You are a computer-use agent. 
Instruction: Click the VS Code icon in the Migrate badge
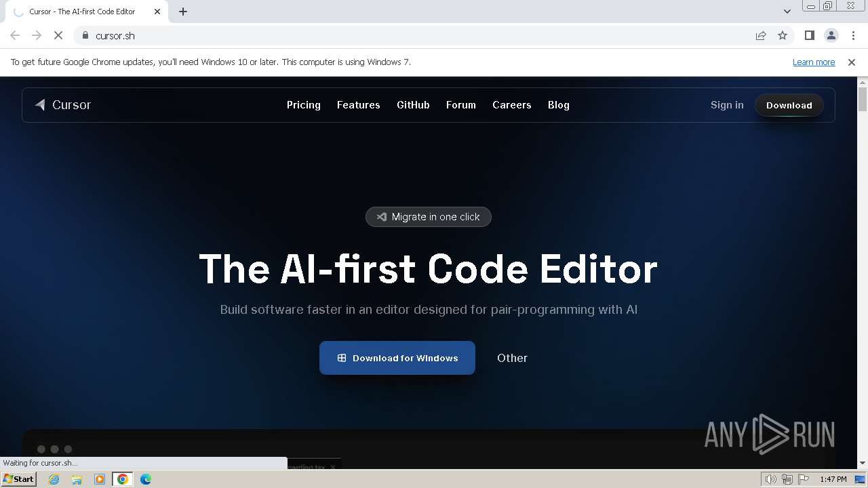382,217
